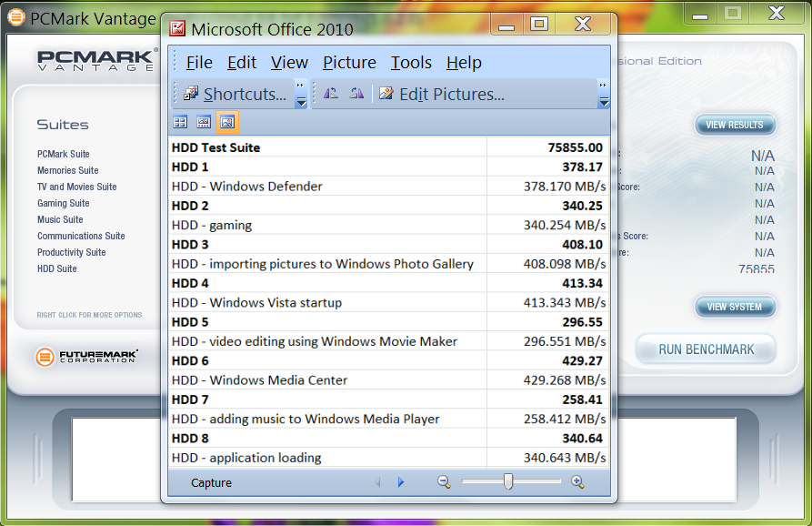Click the Rotate Right icon
Viewport: 812px width, 526px height.
356,94
